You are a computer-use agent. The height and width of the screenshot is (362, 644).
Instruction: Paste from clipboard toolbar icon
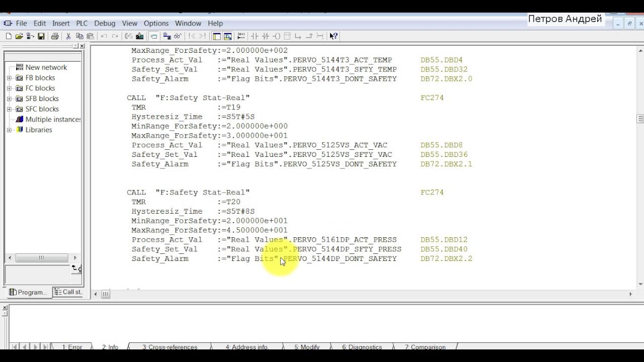click(91, 36)
